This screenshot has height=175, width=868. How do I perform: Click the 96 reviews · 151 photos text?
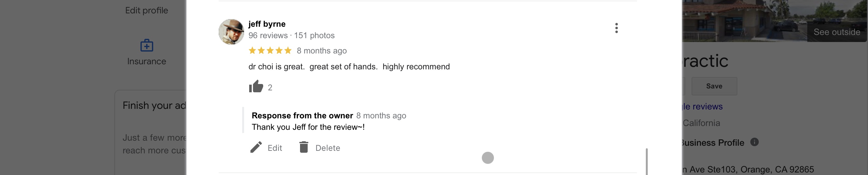pyautogui.click(x=291, y=35)
